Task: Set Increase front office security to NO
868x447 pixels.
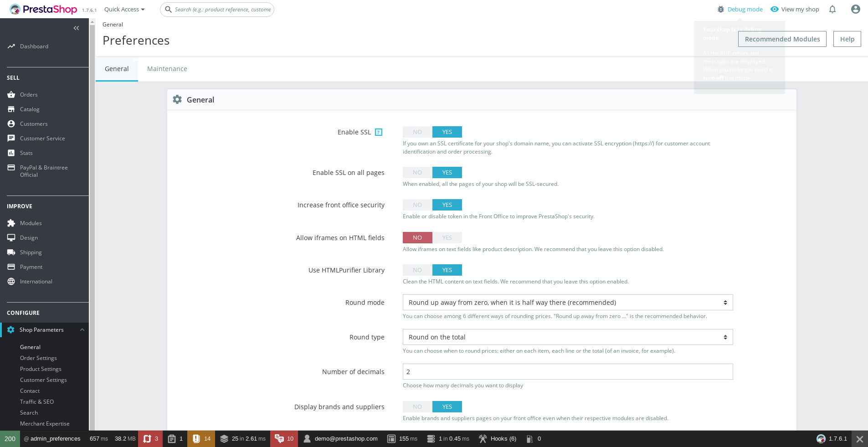Action: pyautogui.click(x=417, y=205)
